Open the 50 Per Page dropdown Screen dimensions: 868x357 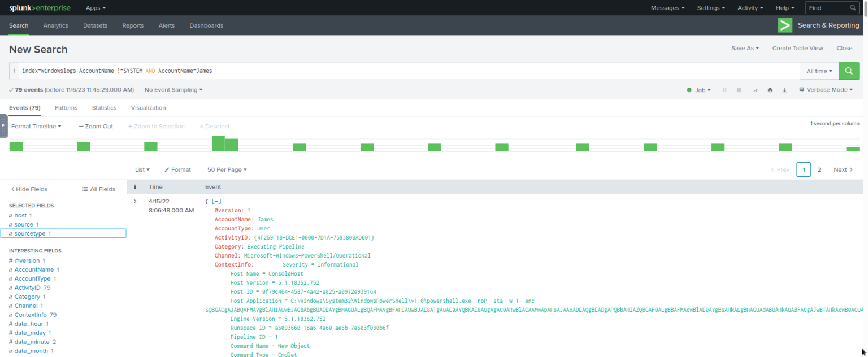click(x=227, y=169)
